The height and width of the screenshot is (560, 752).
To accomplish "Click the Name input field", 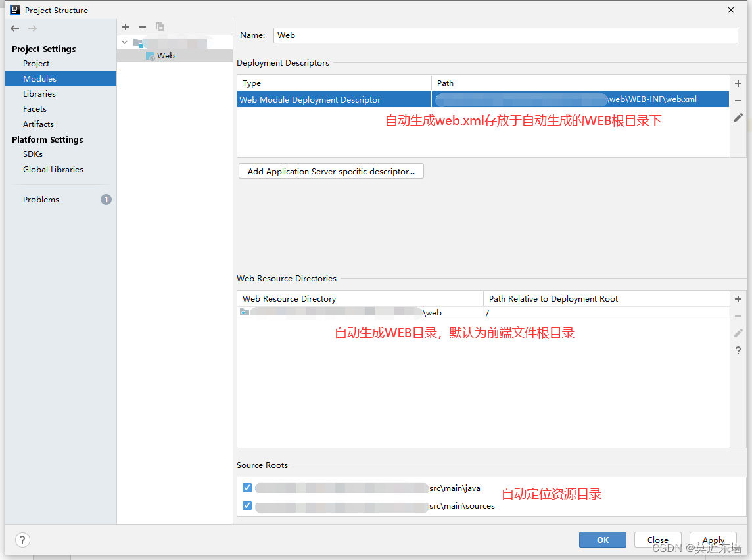I will click(505, 35).
